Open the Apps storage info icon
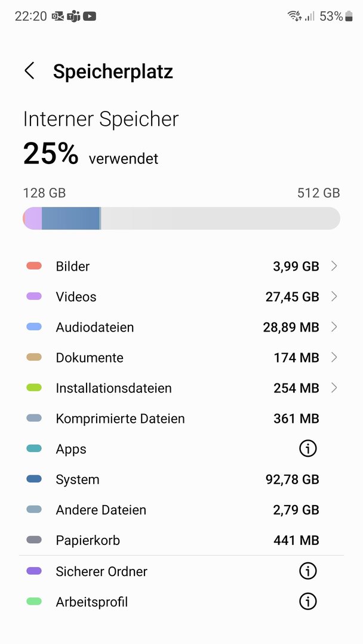The image size is (363, 644). point(307,449)
